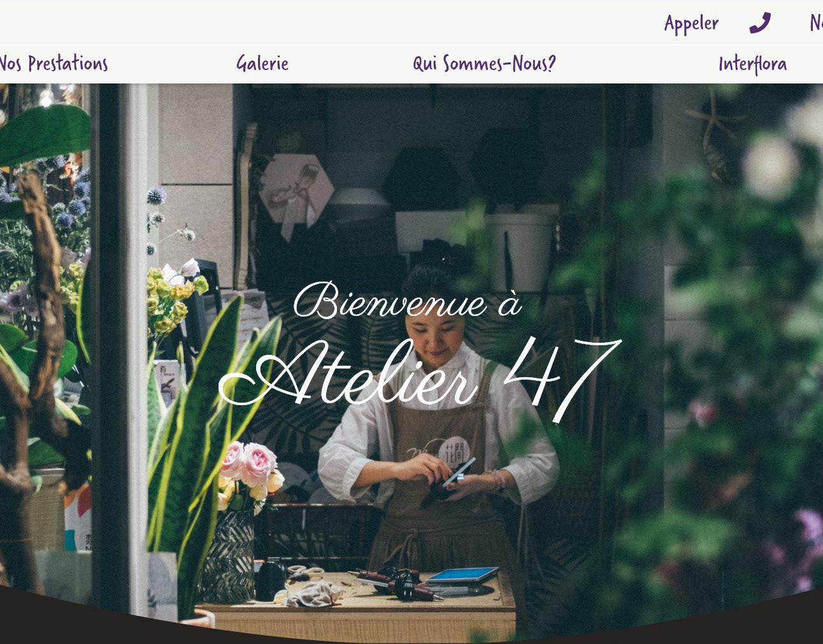
Task: Select Qui Sommes-Nous? in navigation
Action: coord(484,64)
